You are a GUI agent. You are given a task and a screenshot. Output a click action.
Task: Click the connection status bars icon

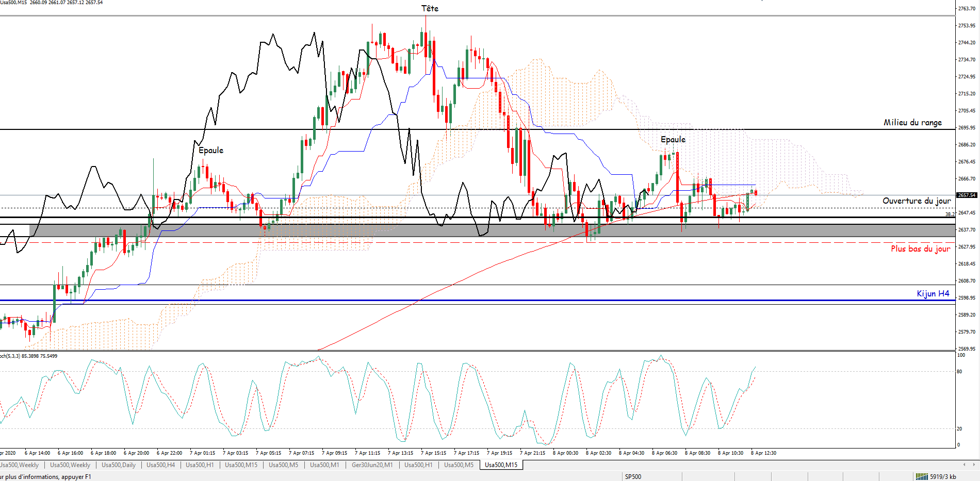coord(922,477)
